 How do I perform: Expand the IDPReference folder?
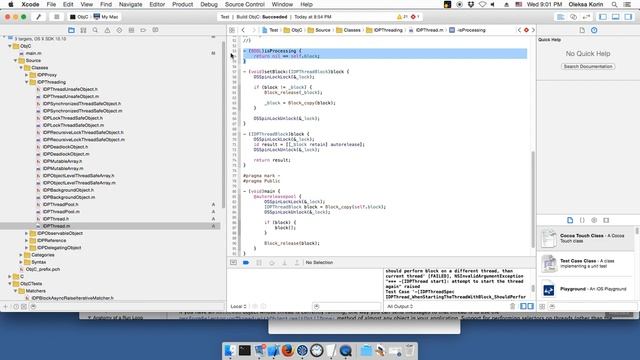[x=27, y=241]
